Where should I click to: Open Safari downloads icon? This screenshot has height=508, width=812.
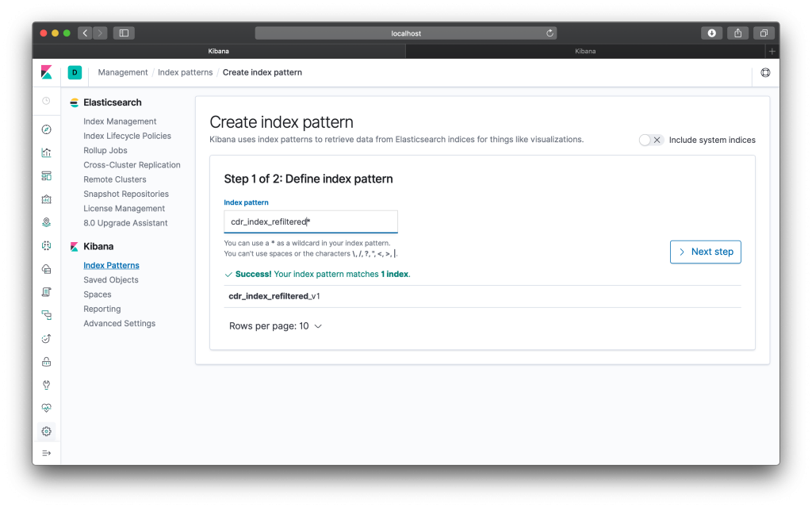[711, 33]
